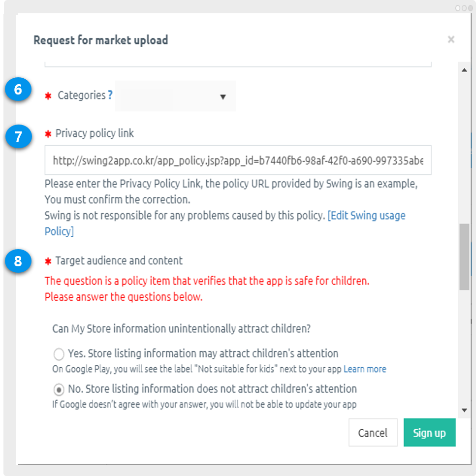Click the blue step 7 badge
The image size is (476, 476).
18,136
